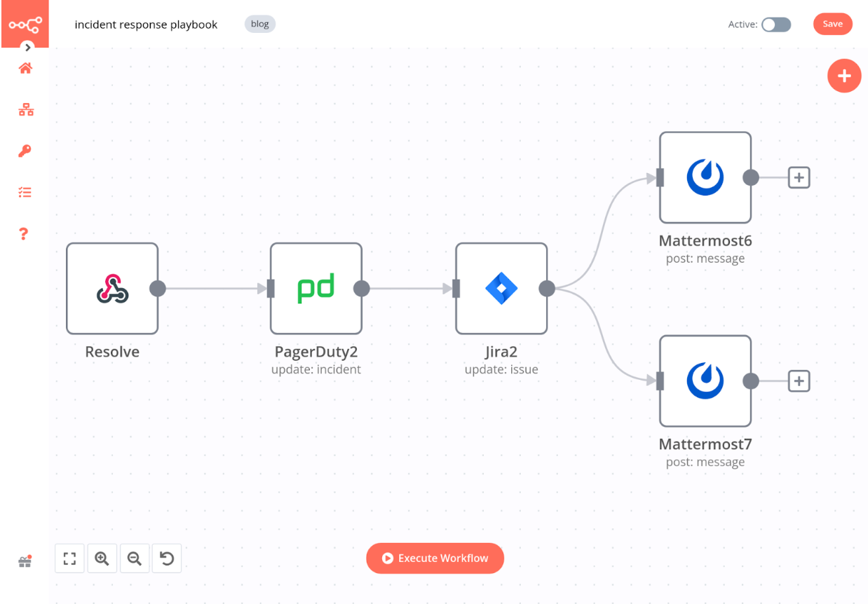868x604 pixels.
Task: Click the zoom in magnifier button
Action: point(102,558)
